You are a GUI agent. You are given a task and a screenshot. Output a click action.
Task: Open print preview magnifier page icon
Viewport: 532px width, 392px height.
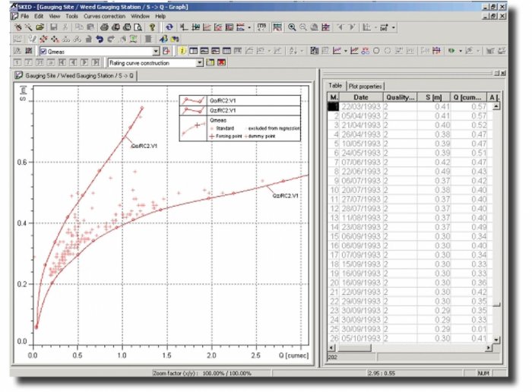coord(138,27)
